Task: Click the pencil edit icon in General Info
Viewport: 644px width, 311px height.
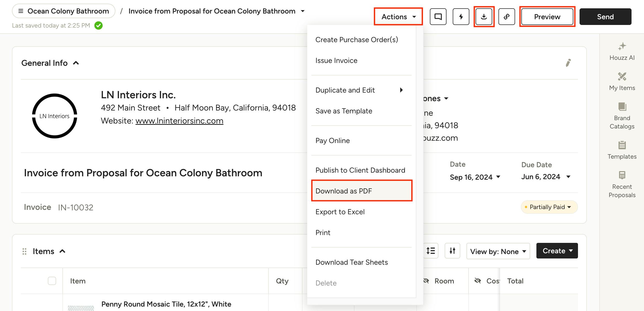Action: [568, 63]
